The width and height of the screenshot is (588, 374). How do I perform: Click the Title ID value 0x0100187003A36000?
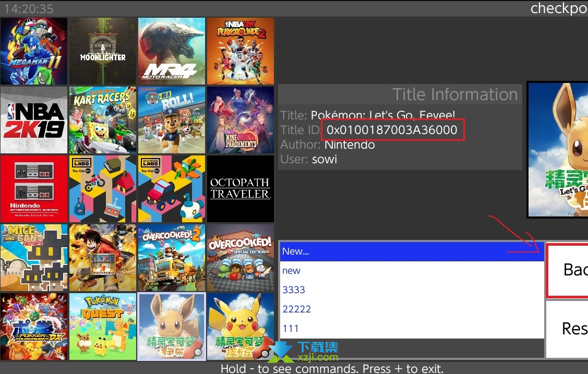click(392, 130)
